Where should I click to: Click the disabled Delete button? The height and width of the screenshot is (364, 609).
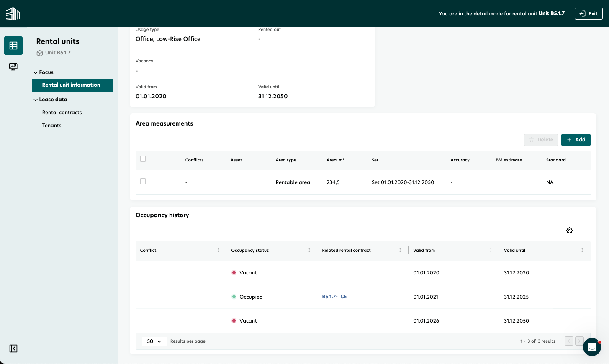[541, 140]
